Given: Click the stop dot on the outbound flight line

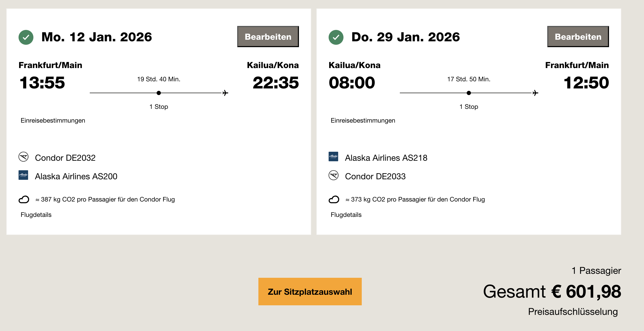Looking at the screenshot, I should tap(159, 93).
